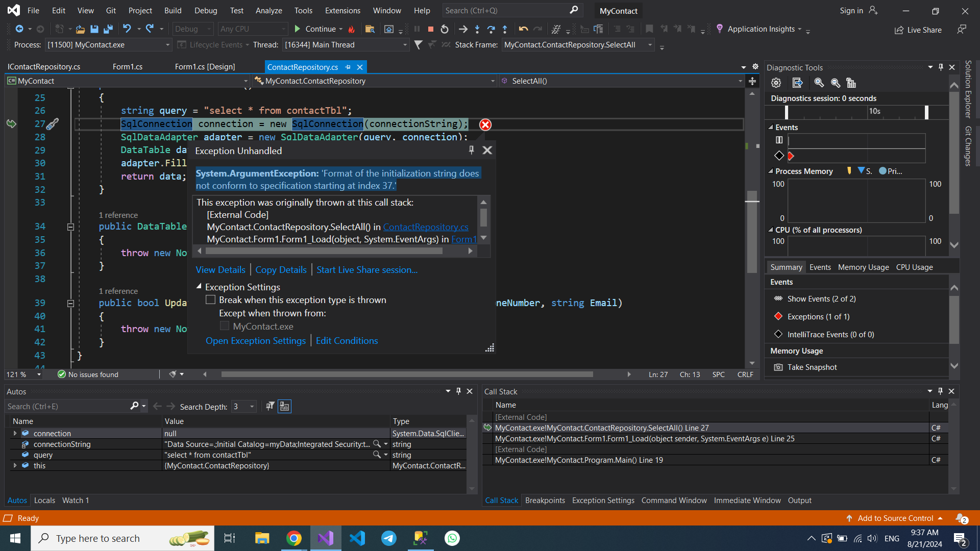Click the Step Over debug icon
This screenshot has height=551, width=980.
pyautogui.click(x=491, y=29)
